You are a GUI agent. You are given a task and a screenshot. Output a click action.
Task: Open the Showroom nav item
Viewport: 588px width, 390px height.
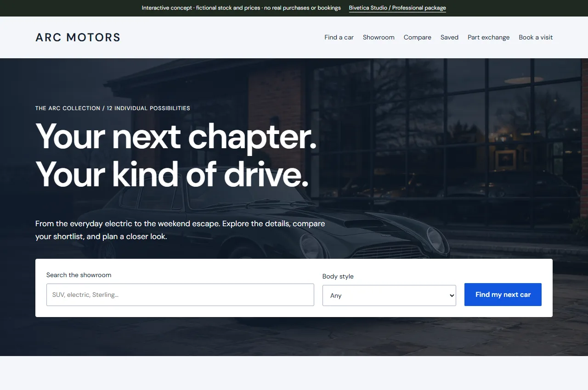click(x=379, y=37)
